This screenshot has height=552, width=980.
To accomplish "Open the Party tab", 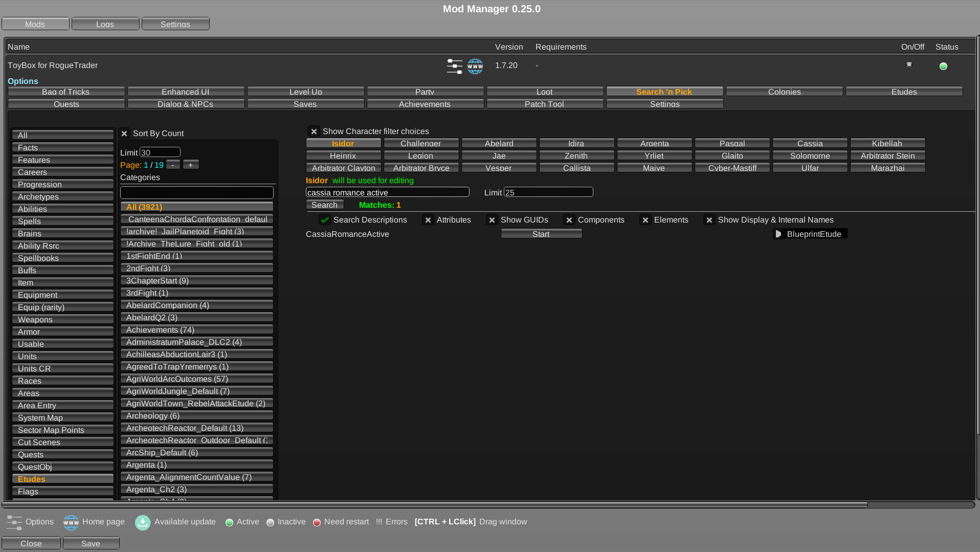I will click(x=426, y=92).
